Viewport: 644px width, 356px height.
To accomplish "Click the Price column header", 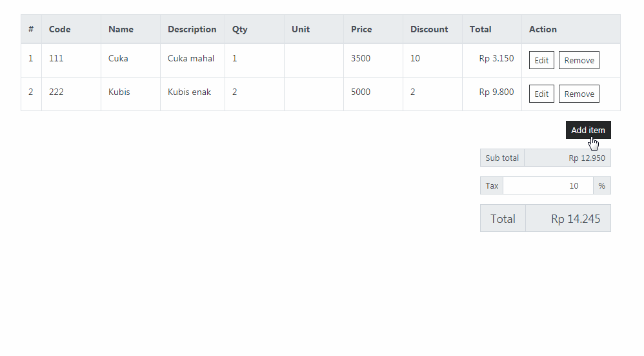I will tap(361, 29).
